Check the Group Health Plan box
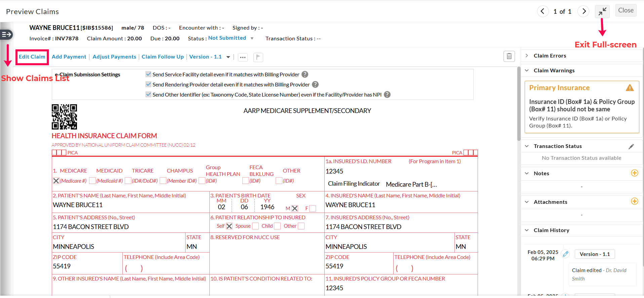The width and height of the screenshot is (644, 298). [x=202, y=181]
